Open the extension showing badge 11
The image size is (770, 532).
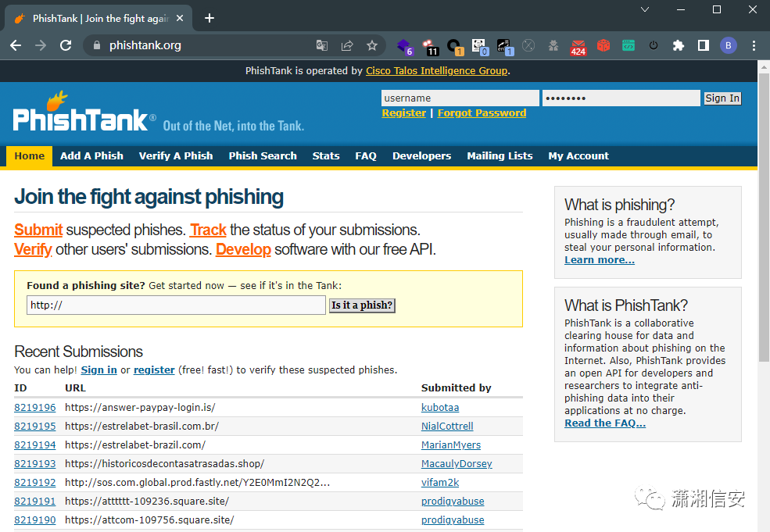(x=430, y=46)
